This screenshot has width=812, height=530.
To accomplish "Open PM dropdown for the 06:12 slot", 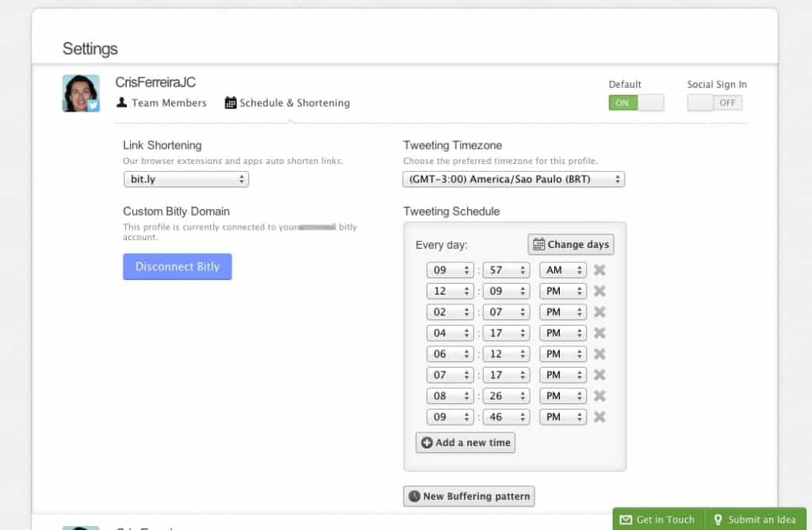I will tap(563, 354).
